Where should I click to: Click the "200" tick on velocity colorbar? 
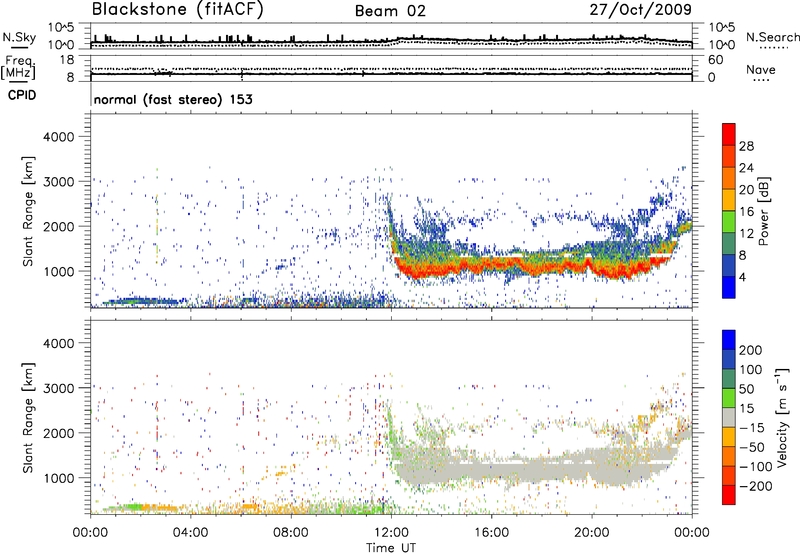751,350
